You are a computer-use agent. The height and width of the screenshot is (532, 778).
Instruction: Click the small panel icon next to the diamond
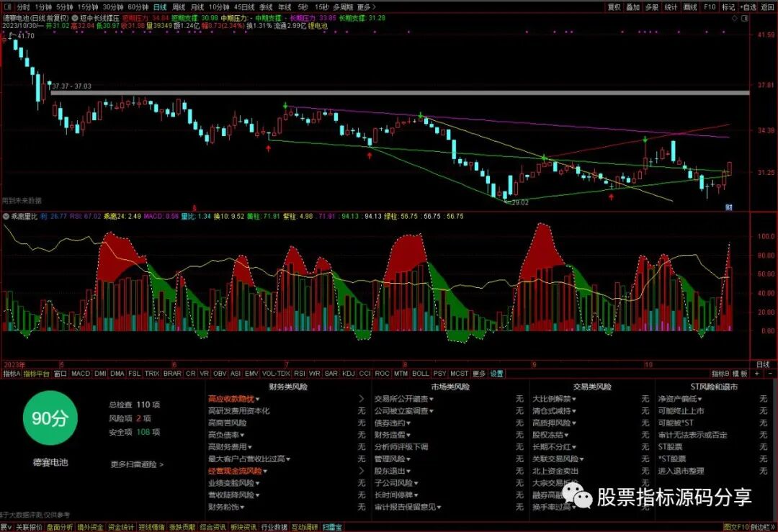[744, 18]
